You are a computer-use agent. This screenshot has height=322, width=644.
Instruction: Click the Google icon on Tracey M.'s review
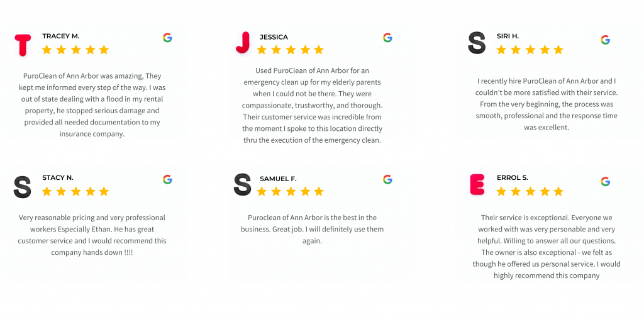(x=167, y=38)
